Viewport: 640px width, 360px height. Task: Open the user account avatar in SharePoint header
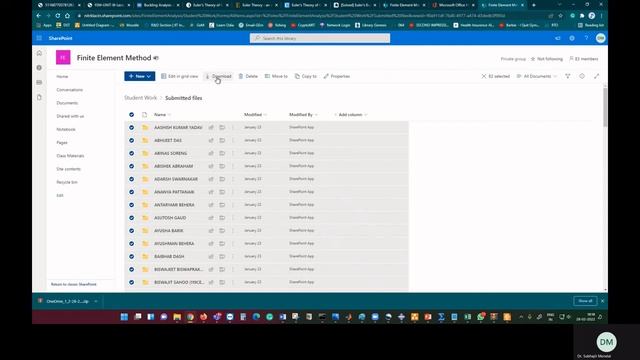point(600,38)
